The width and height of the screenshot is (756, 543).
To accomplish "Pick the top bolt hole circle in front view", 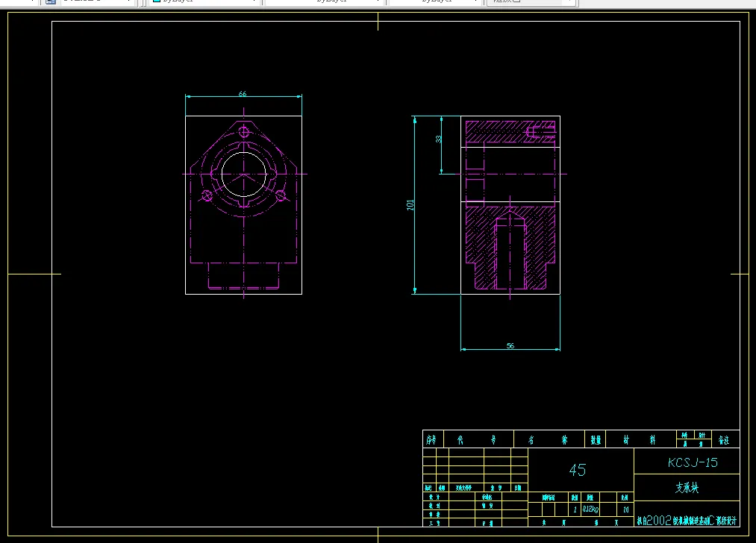I will (x=244, y=131).
